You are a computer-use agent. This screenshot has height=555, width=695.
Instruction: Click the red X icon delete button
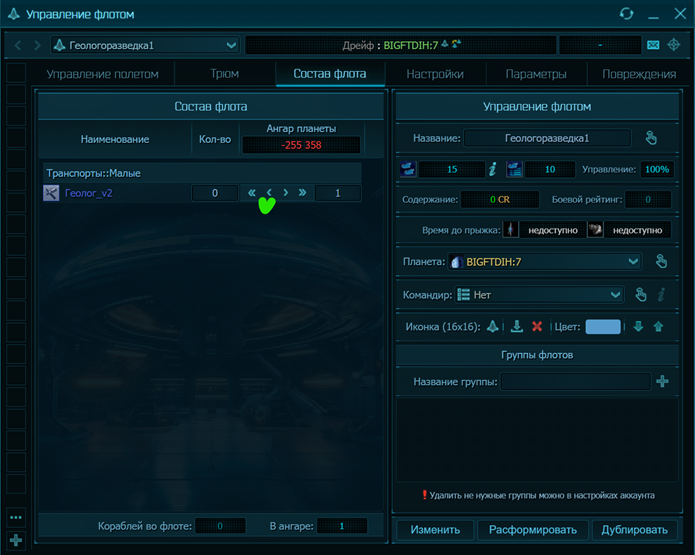[x=537, y=326]
